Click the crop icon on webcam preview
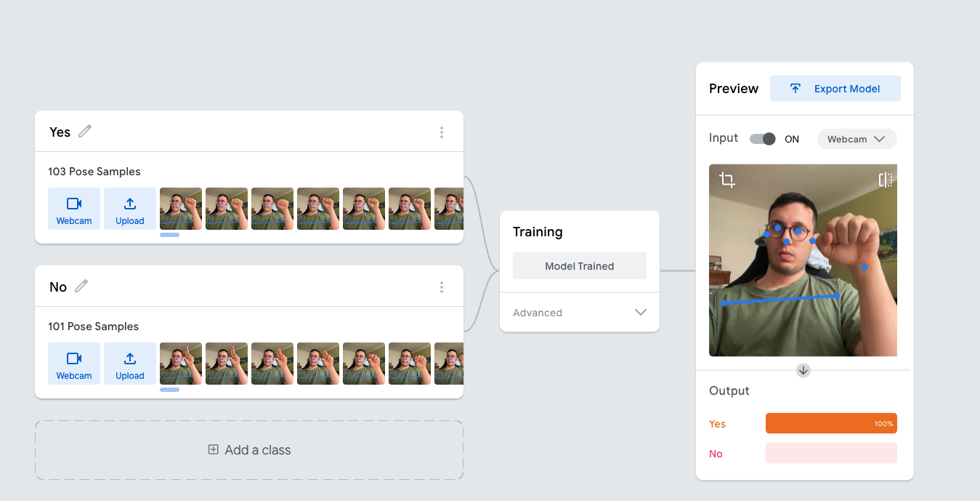Image resolution: width=980 pixels, height=501 pixels. (727, 180)
